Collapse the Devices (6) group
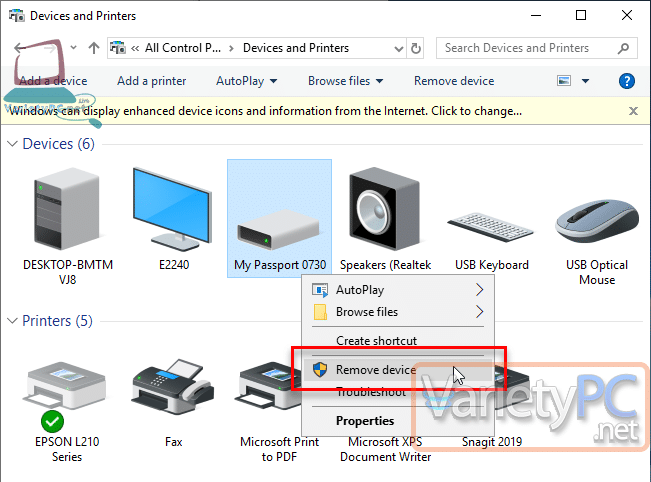The image size is (651, 482). pos(12,144)
